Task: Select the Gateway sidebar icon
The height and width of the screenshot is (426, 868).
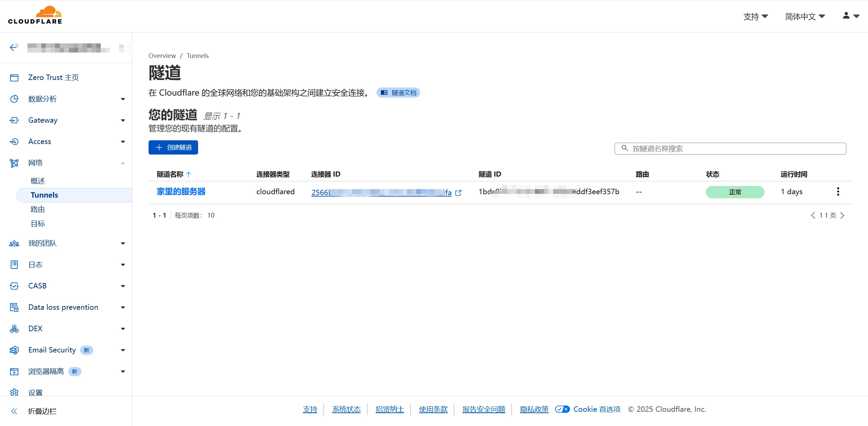Action: pos(14,120)
